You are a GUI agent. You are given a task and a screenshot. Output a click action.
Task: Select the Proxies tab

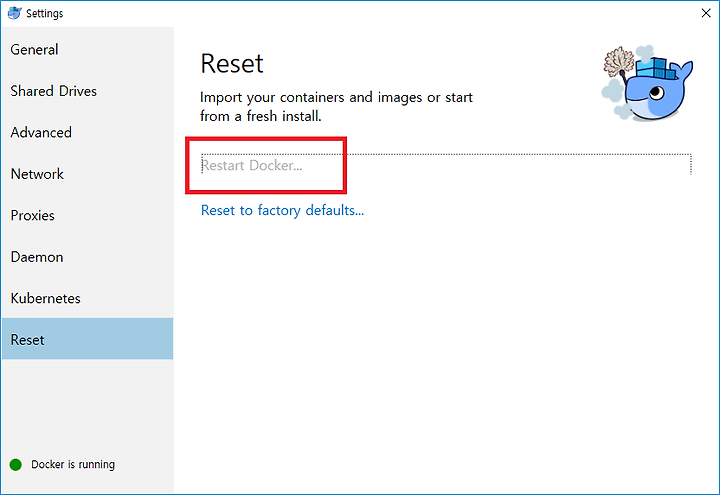(87, 215)
